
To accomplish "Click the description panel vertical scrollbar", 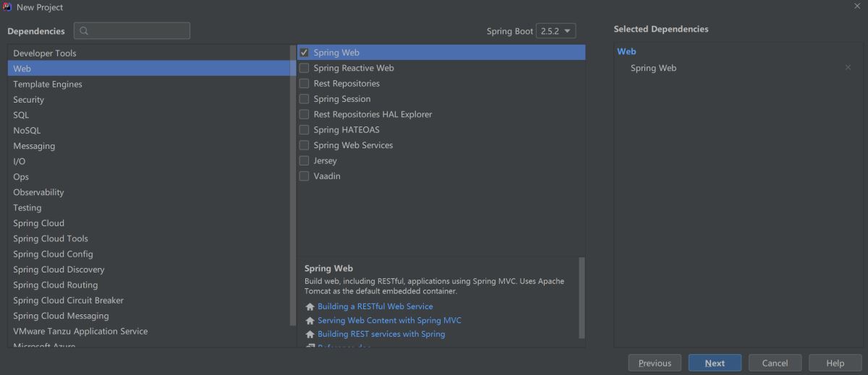I will point(582,296).
